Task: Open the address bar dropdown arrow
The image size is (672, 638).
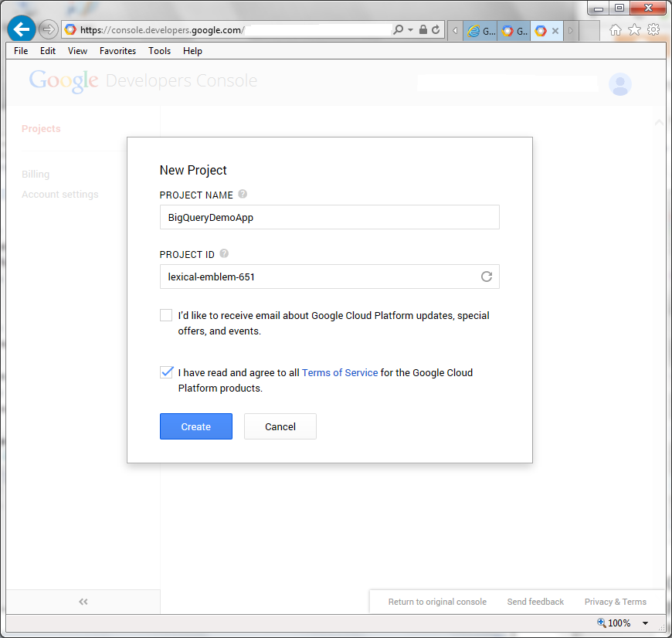Action: click(411, 29)
